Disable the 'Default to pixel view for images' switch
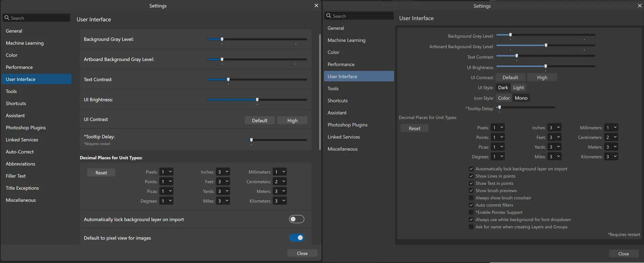This screenshot has height=263, width=644. click(296, 238)
